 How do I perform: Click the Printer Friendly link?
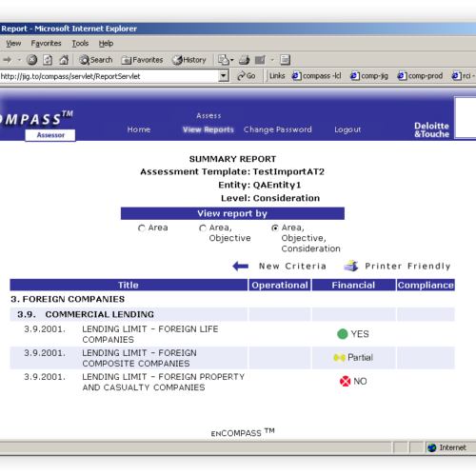[x=407, y=266]
